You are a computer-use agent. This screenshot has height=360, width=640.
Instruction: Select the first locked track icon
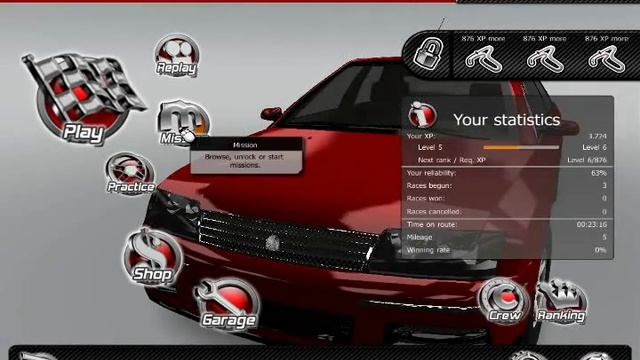[x=484, y=59]
